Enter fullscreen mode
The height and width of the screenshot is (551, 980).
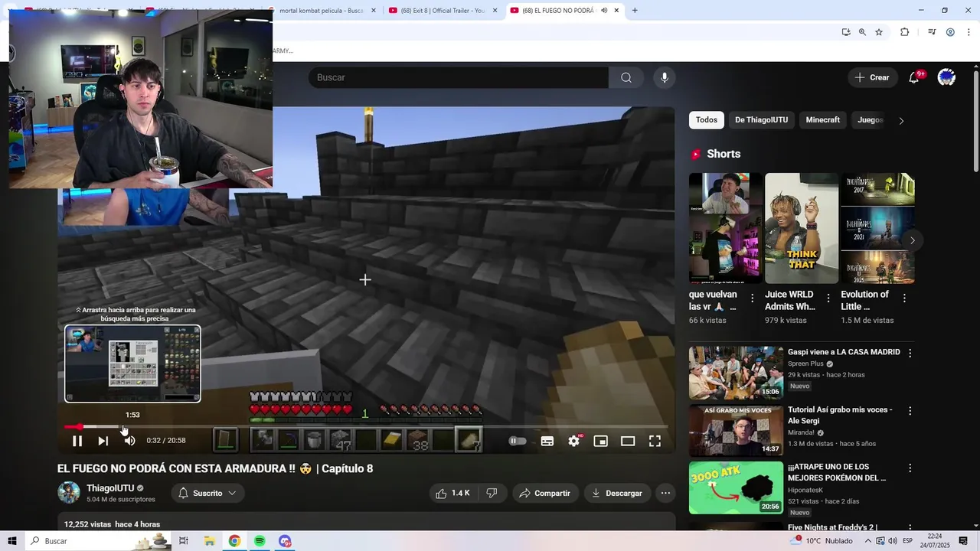click(x=655, y=441)
